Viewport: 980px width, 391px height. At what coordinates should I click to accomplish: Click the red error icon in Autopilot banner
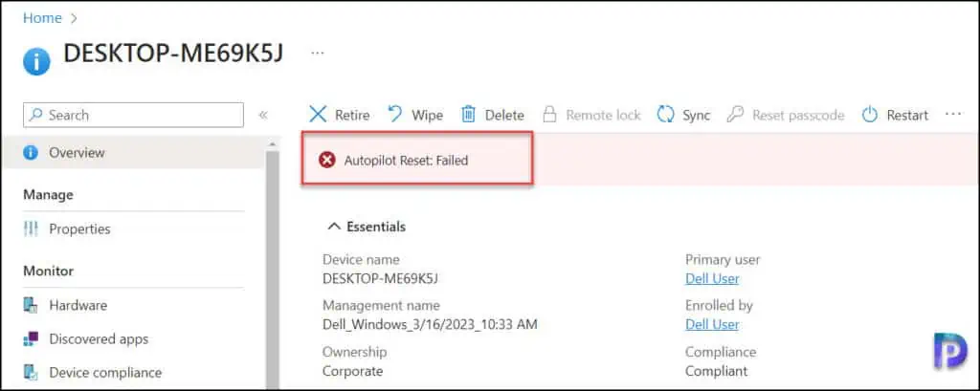[327, 161]
